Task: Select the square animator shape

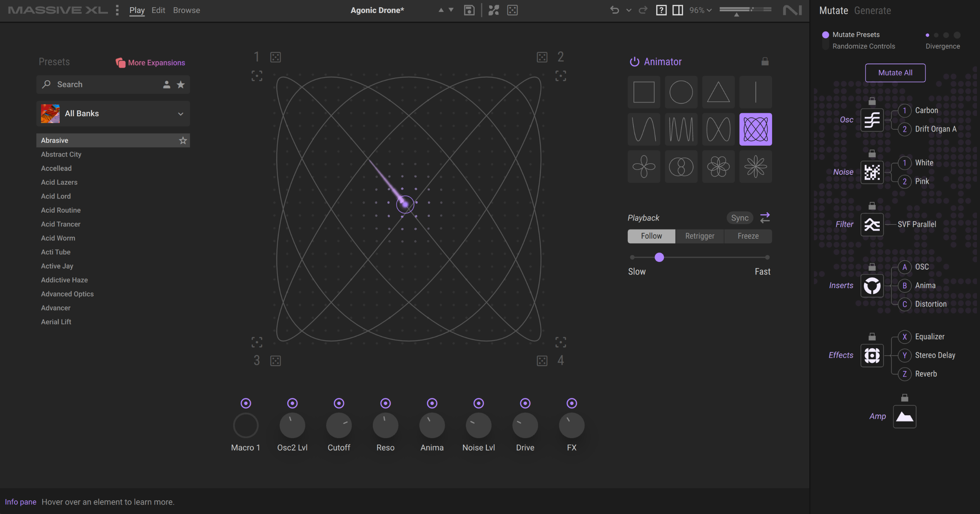Action: click(x=644, y=92)
